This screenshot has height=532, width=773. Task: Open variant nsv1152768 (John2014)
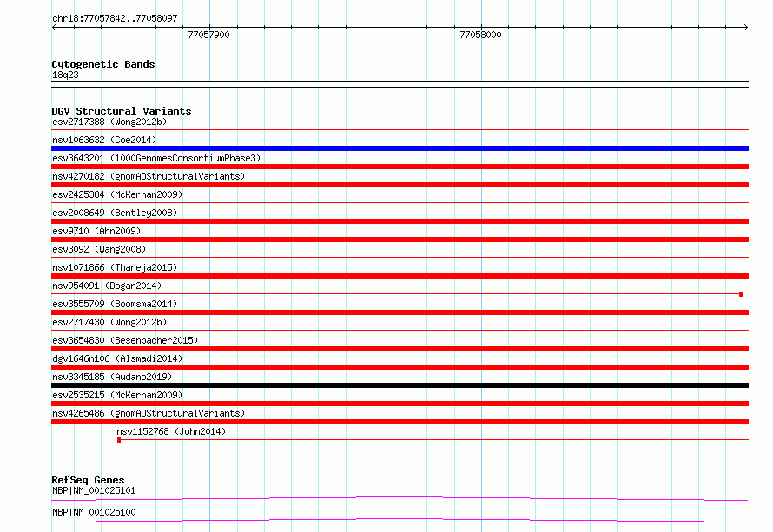171,431
